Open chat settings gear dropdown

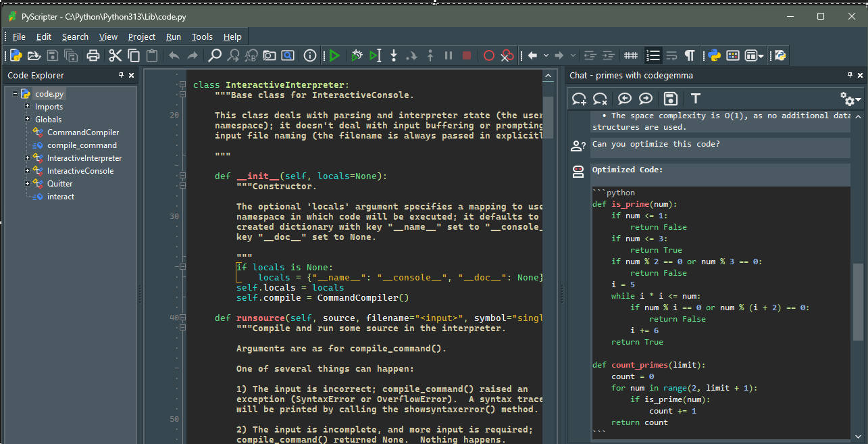[850, 99]
